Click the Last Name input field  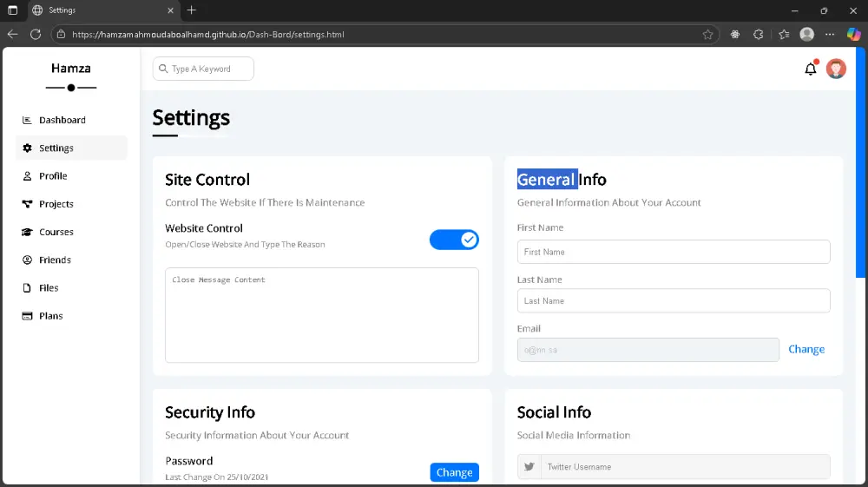(x=674, y=300)
